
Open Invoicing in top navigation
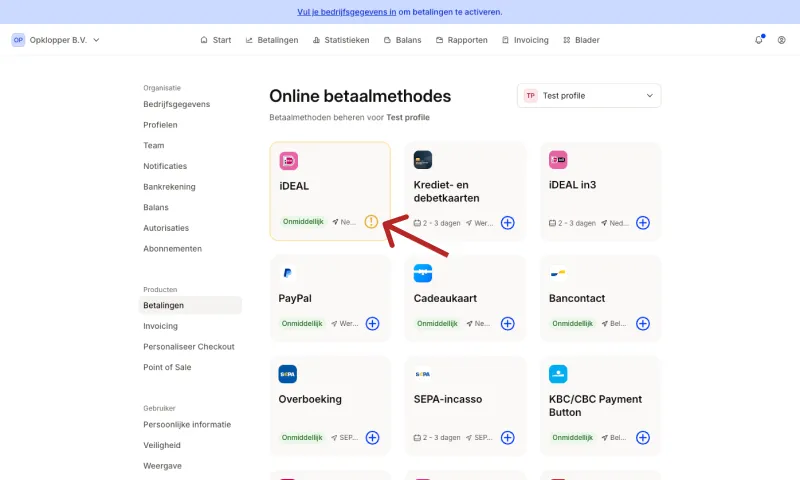pyautogui.click(x=525, y=40)
